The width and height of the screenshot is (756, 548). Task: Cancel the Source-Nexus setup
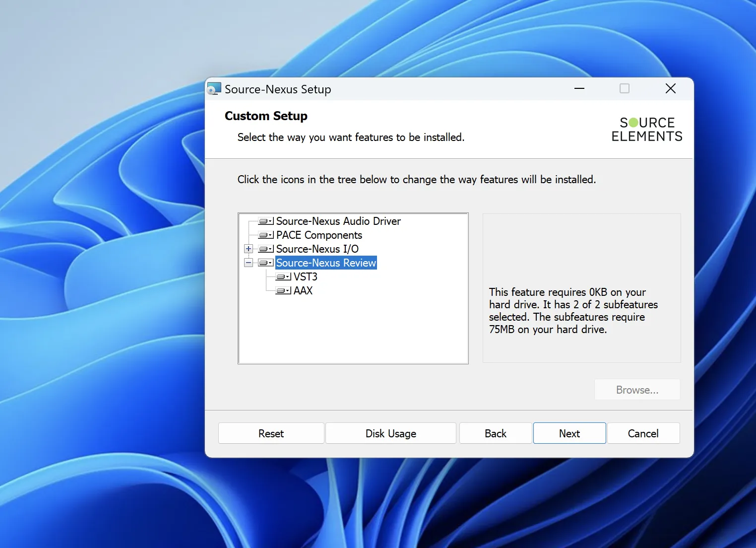(x=643, y=433)
